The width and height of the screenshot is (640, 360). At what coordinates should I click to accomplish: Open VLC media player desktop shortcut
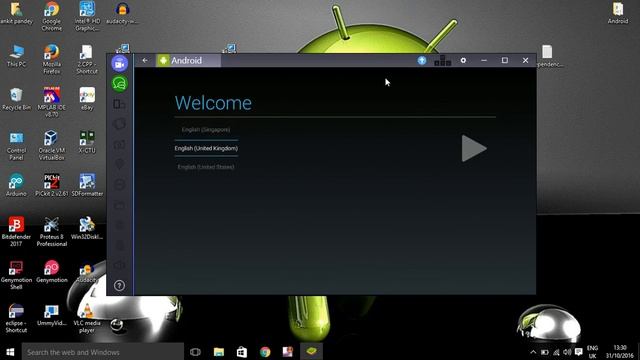[87, 318]
